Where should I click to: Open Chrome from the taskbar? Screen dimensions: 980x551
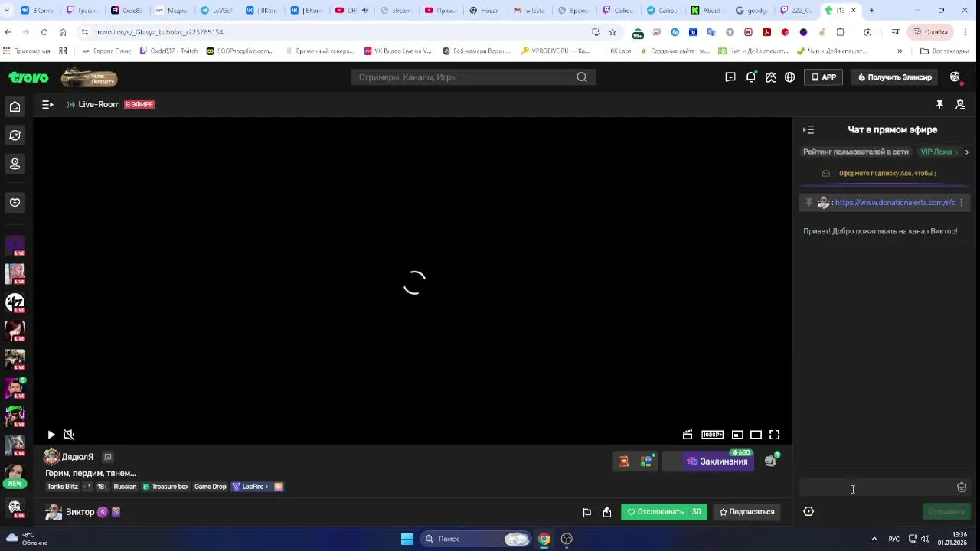coord(544,539)
